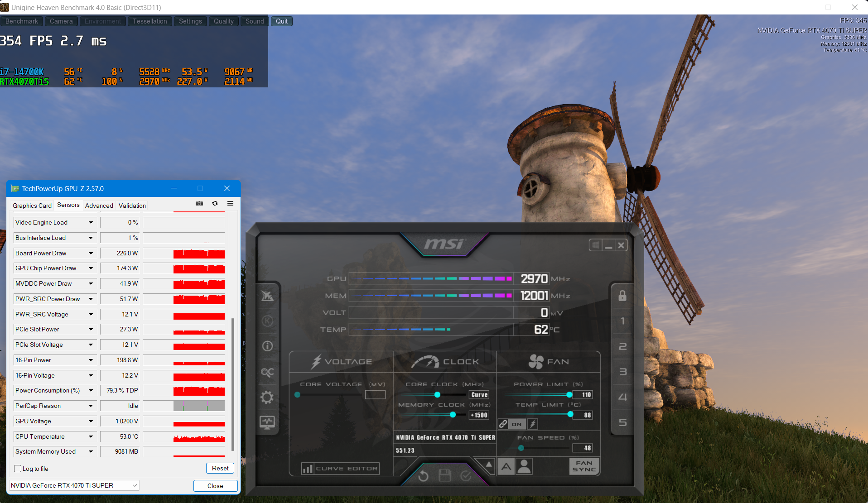This screenshot has height=503, width=868.
Task: Reset Afterburner settings to default
Action: (x=424, y=475)
